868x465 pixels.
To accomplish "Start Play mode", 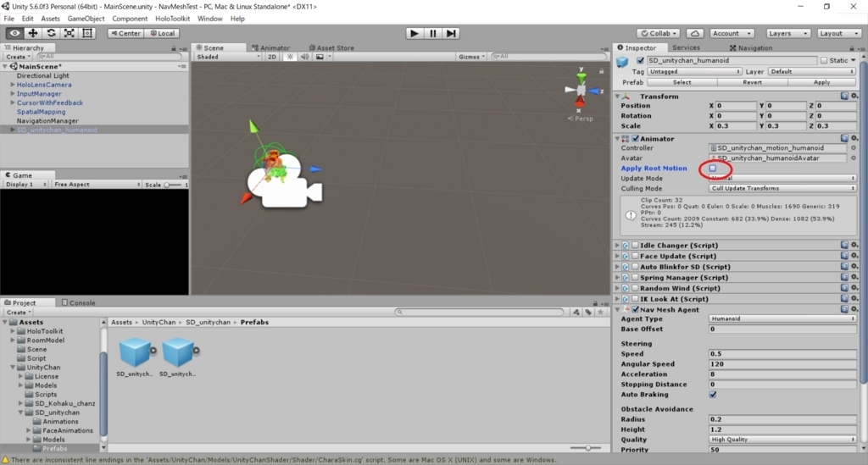I will pyautogui.click(x=414, y=33).
